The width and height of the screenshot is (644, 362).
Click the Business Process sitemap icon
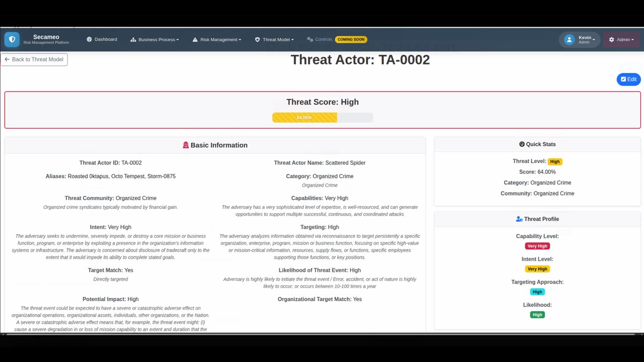click(133, 40)
